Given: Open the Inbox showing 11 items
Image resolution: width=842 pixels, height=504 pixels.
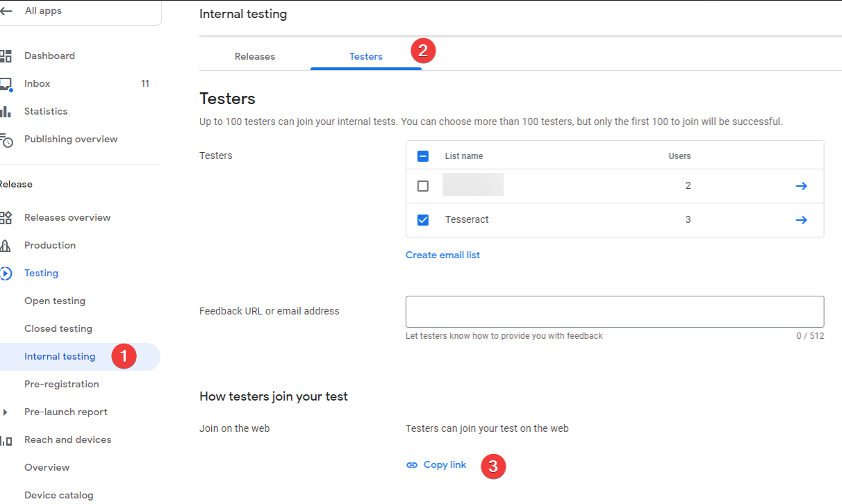Looking at the screenshot, I should tap(37, 83).
